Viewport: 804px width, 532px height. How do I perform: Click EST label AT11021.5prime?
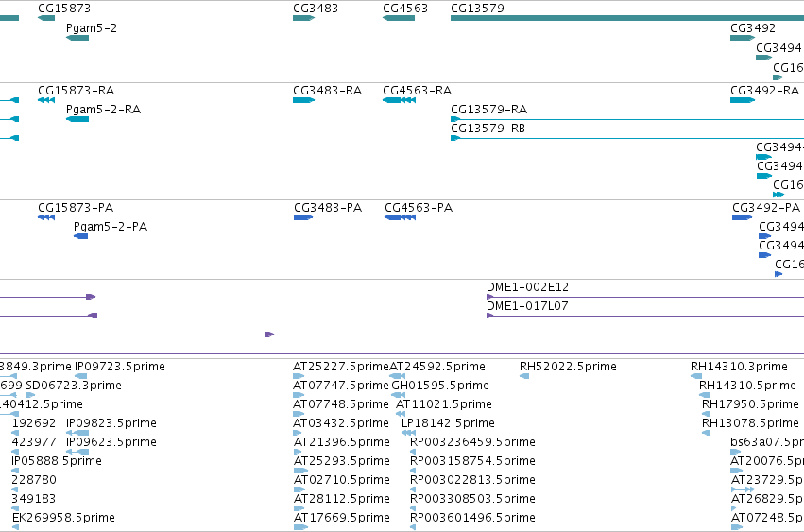coord(444,404)
